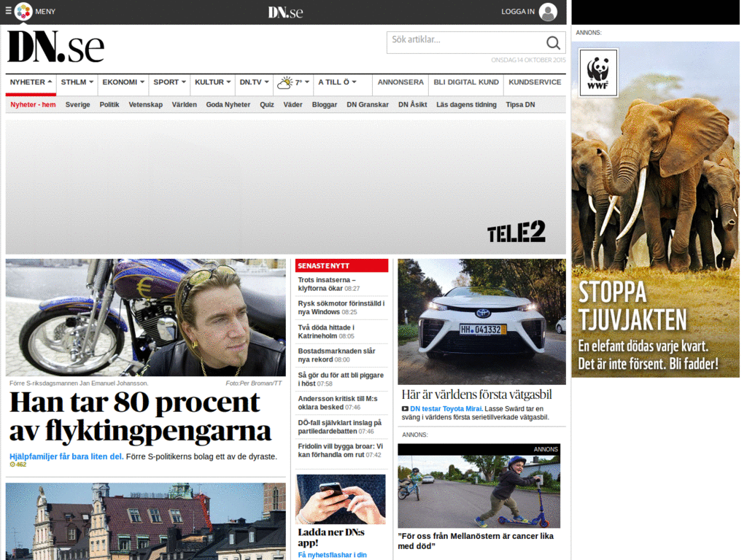Open Rysk sökmotor förinställd i nya Windows
The width and height of the screenshot is (747, 560).
tap(341, 308)
